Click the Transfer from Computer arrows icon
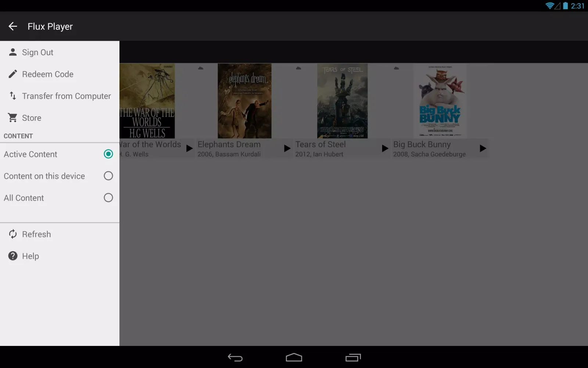This screenshot has width=588, height=368. (x=13, y=96)
